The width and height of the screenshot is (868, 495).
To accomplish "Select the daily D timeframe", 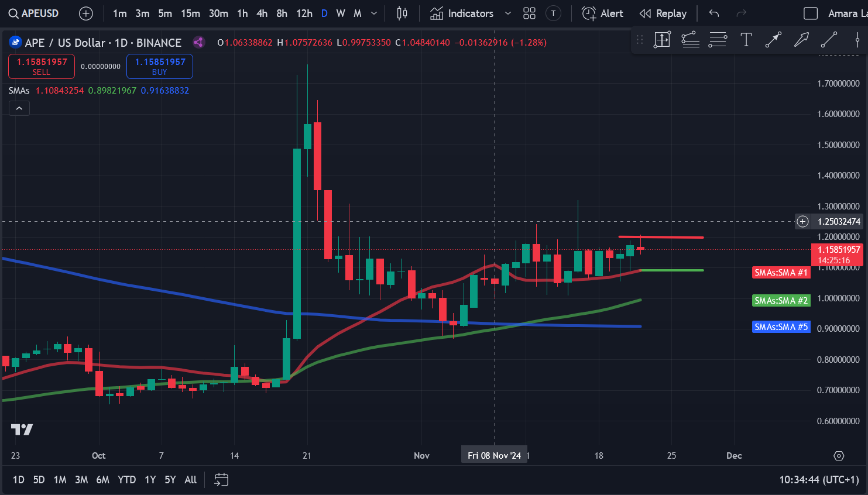I will coord(324,13).
